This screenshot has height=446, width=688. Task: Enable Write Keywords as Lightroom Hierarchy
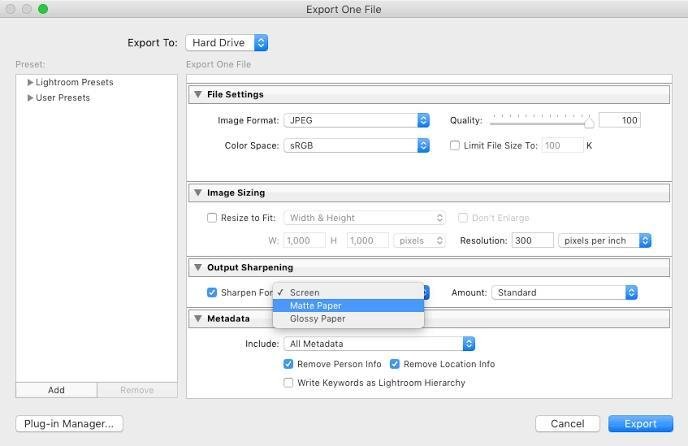pyautogui.click(x=289, y=382)
